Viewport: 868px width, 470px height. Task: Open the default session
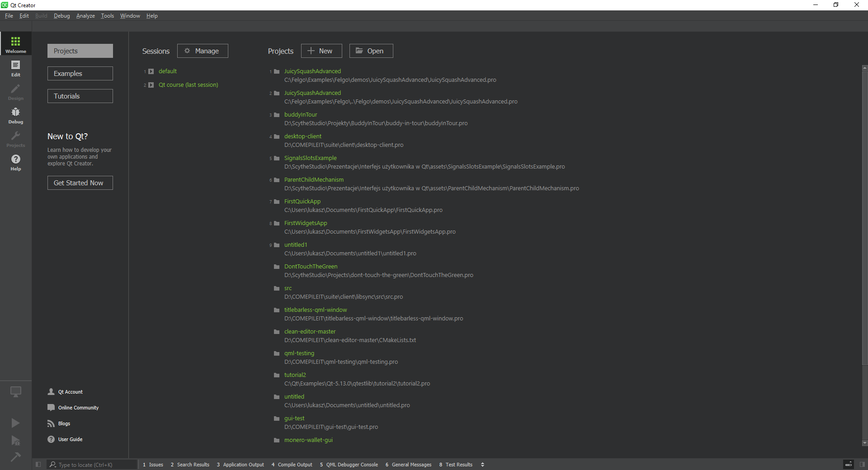pyautogui.click(x=167, y=71)
